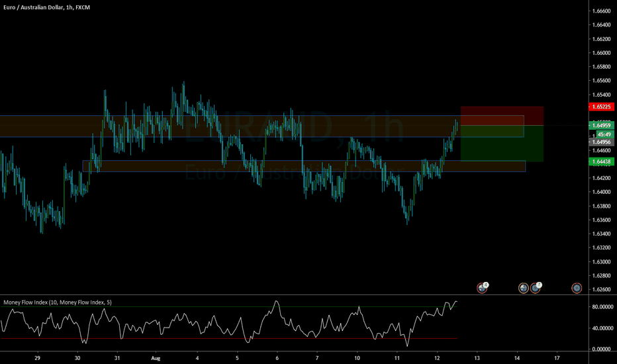
Task: Open the EU flag event icon with badge 7
Action: [x=535, y=288]
